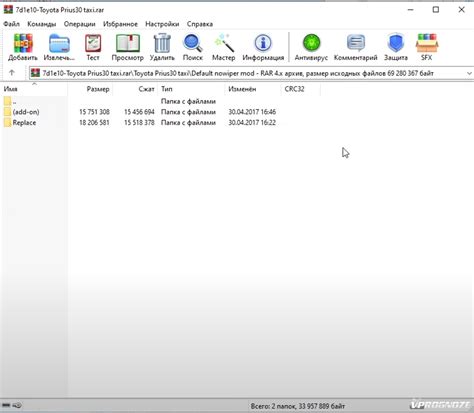
Task: Go up one folder level arrow
Action: [12, 73]
